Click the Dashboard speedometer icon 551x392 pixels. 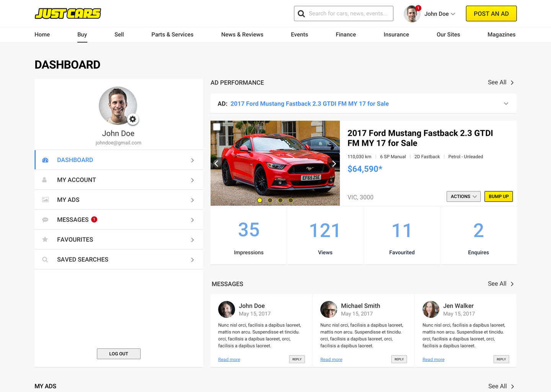point(45,160)
